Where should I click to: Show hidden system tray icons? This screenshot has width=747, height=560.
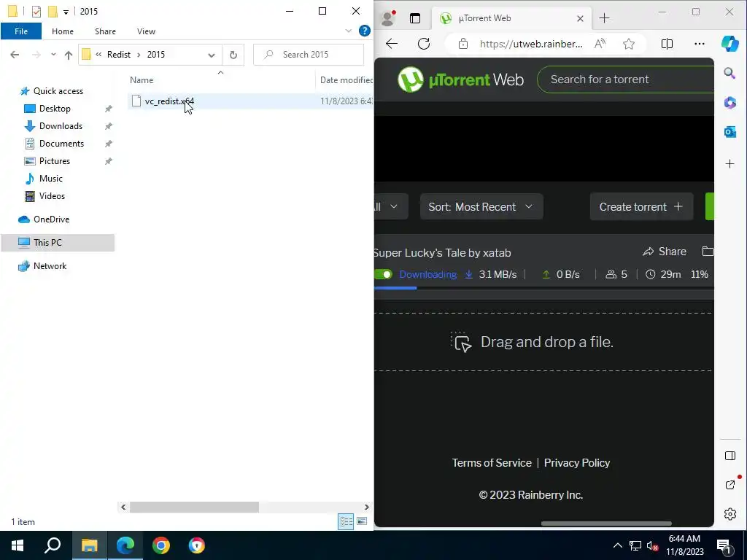point(617,545)
